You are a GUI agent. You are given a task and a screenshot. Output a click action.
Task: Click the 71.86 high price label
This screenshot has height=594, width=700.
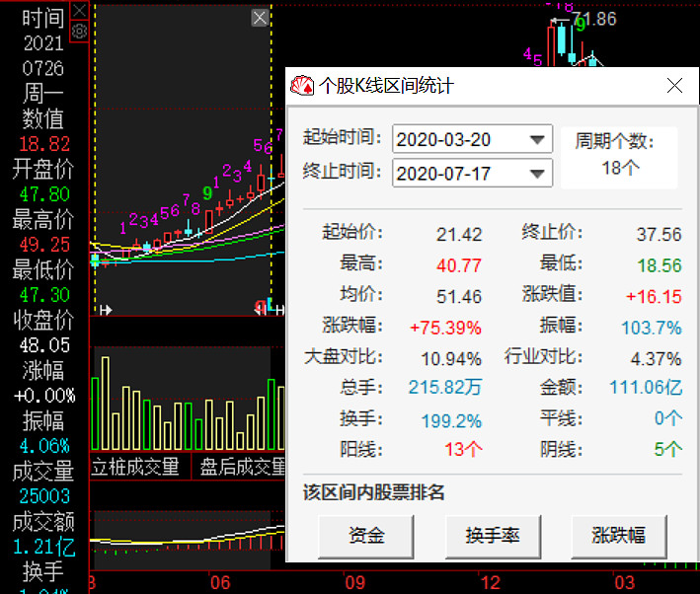[x=594, y=19]
